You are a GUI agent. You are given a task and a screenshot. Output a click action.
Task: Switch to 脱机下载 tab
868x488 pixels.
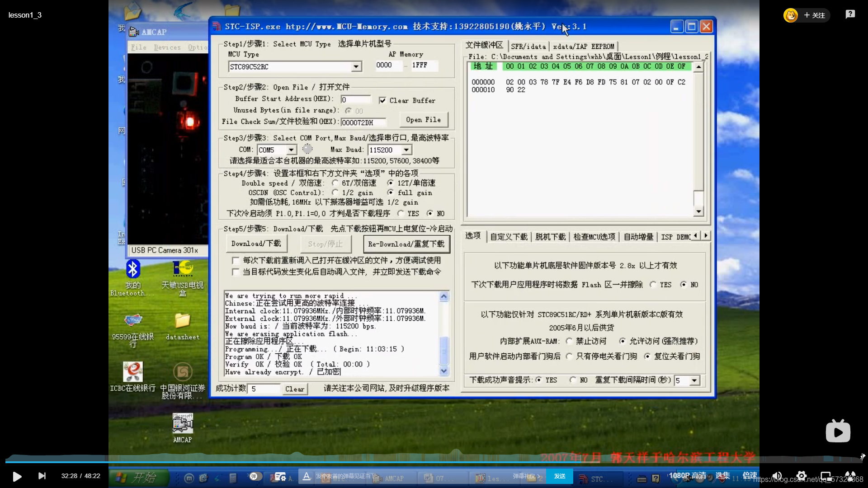click(550, 237)
